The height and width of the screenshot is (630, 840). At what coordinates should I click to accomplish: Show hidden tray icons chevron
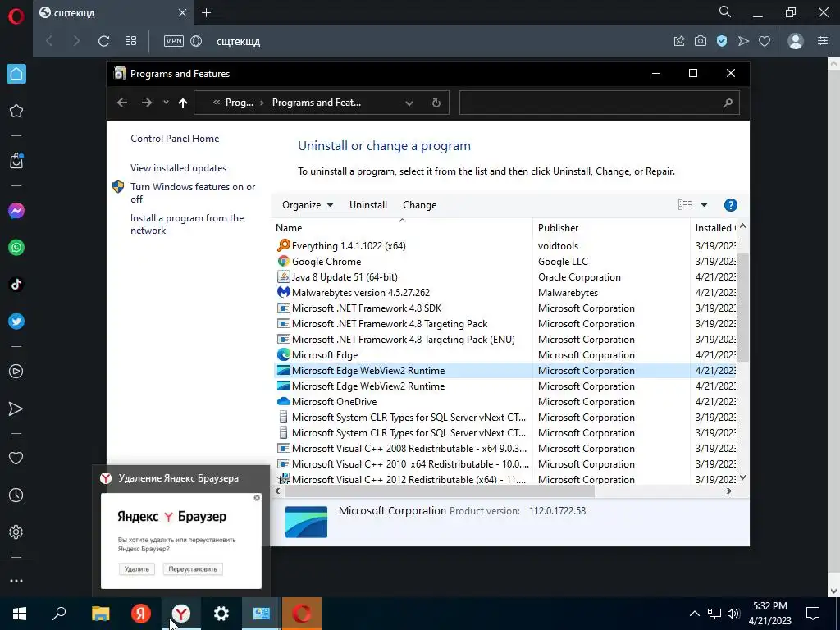coord(694,614)
